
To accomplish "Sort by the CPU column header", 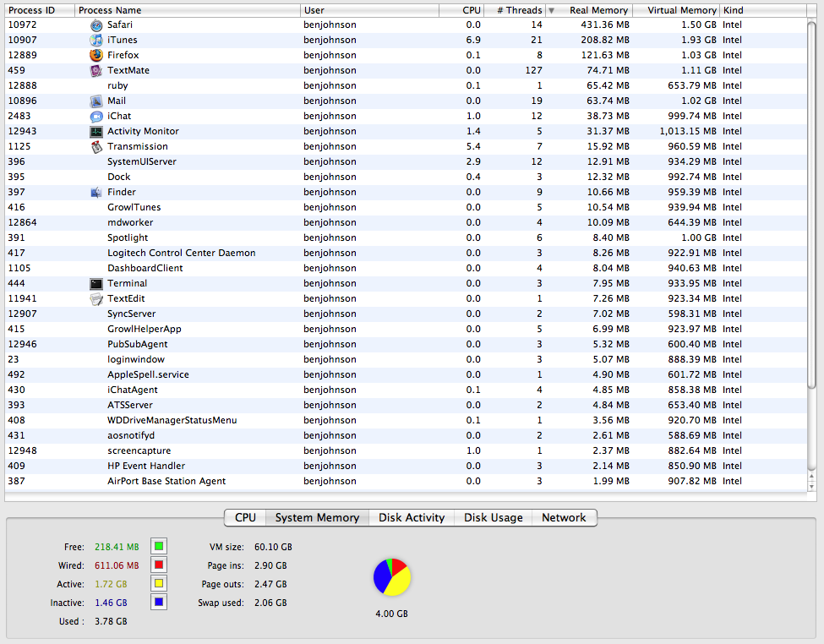I will (x=461, y=10).
